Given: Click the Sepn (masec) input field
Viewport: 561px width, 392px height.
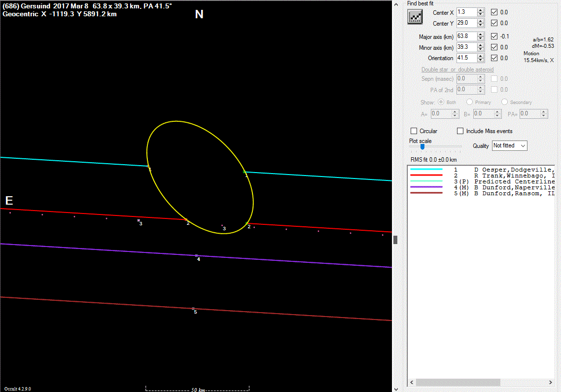Looking at the screenshot, I should (467, 79).
